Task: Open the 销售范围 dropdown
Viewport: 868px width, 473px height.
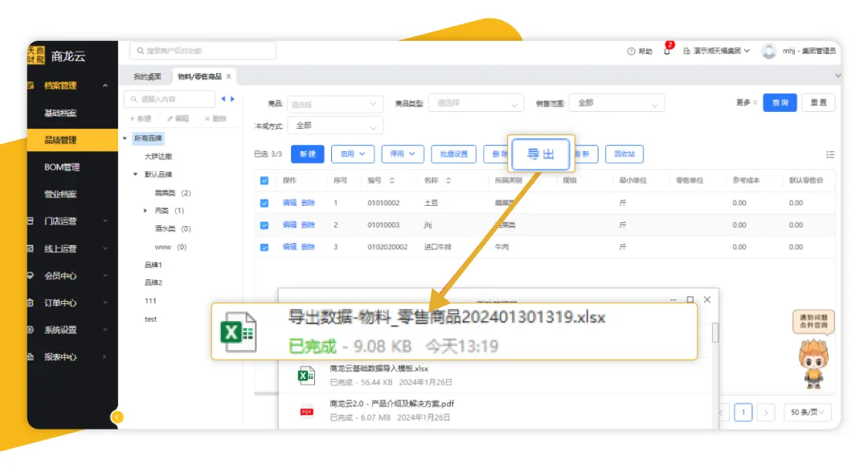Action: [x=616, y=103]
